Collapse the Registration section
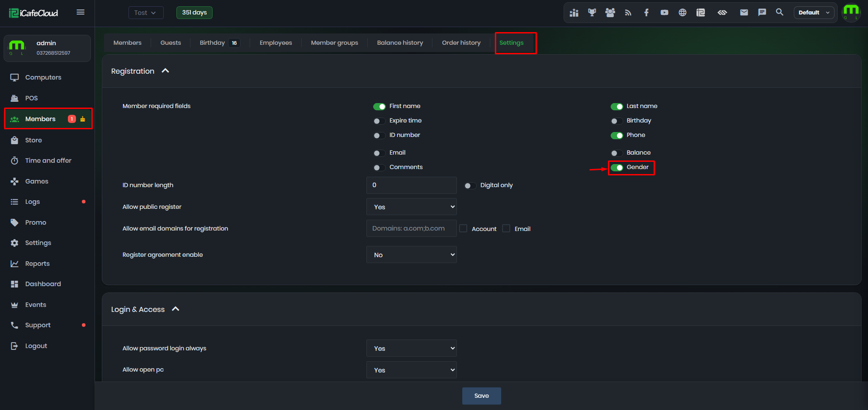This screenshot has height=410, width=868. [x=166, y=71]
